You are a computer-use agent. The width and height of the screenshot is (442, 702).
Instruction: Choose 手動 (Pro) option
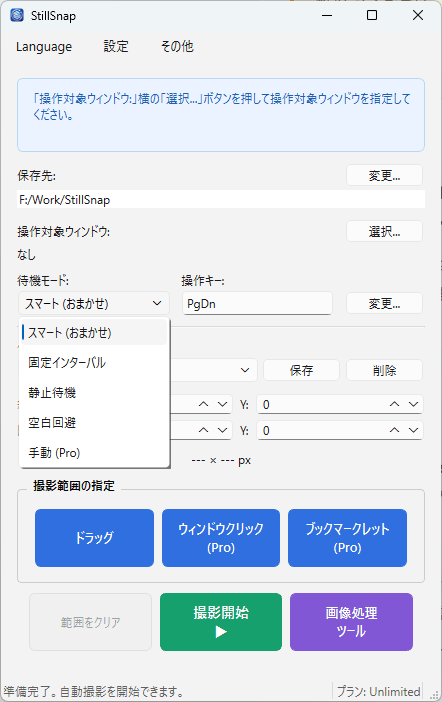(94, 453)
